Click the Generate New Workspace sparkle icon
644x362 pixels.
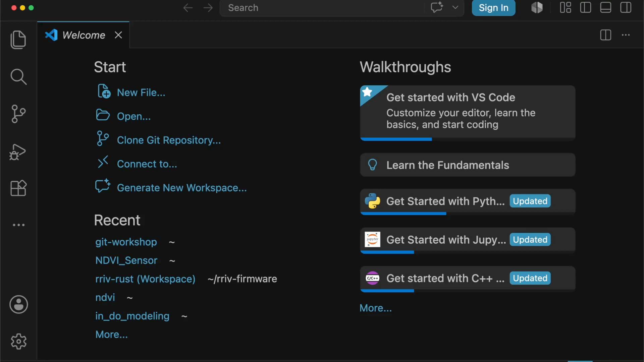tap(103, 186)
